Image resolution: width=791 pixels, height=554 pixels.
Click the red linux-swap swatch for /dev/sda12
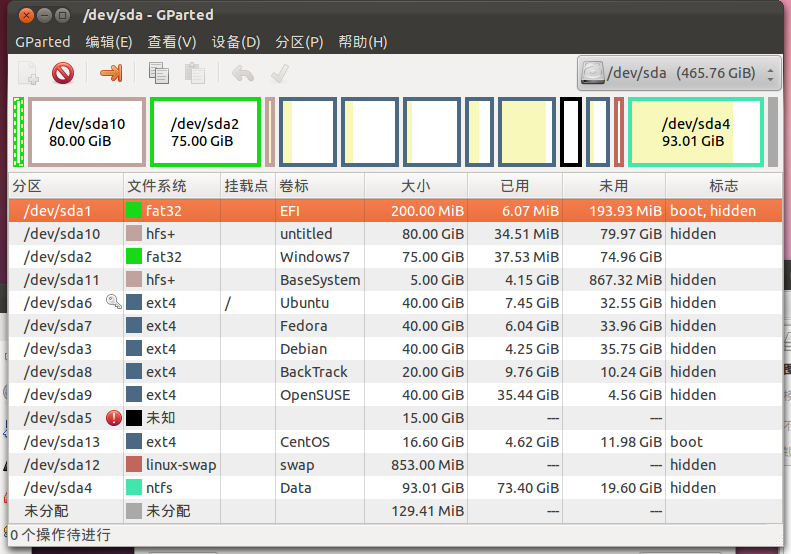134,464
